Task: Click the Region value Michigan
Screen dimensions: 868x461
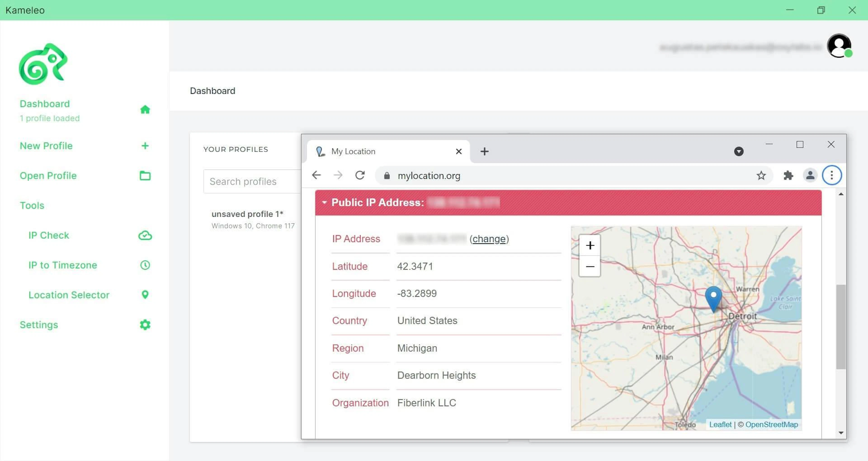Action: click(417, 348)
